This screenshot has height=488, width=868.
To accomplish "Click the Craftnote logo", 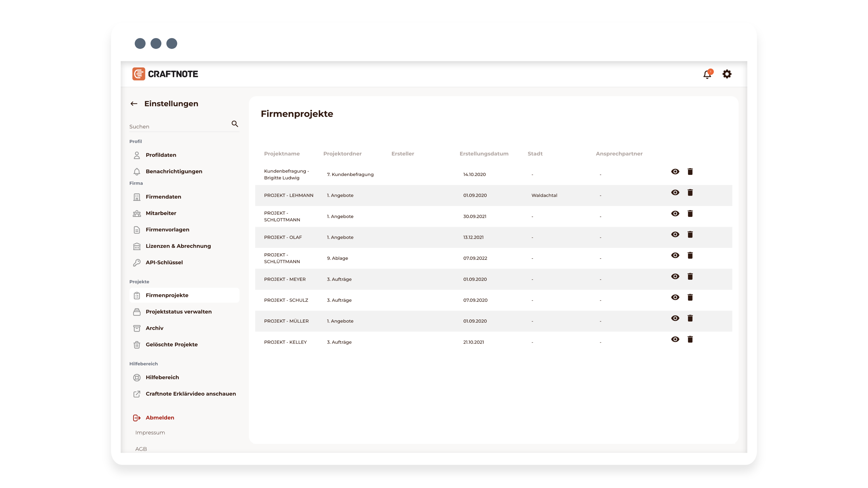I will pyautogui.click(x=165, y=74).
